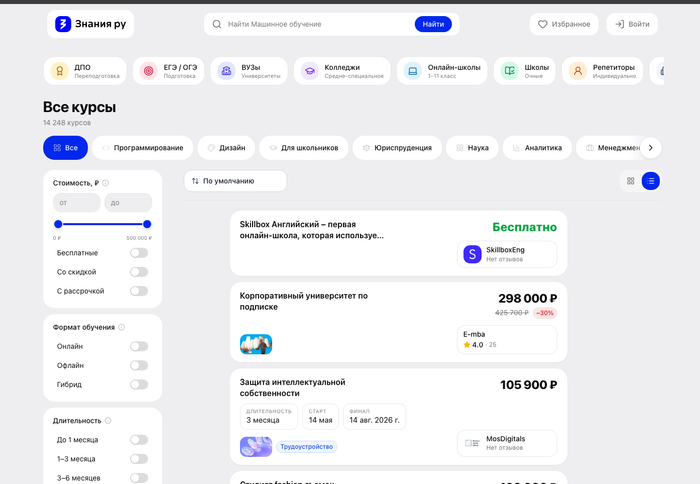Select the Для школьников category tab
This screenshot has height=484, width=700.
click(x=304, y=148)
